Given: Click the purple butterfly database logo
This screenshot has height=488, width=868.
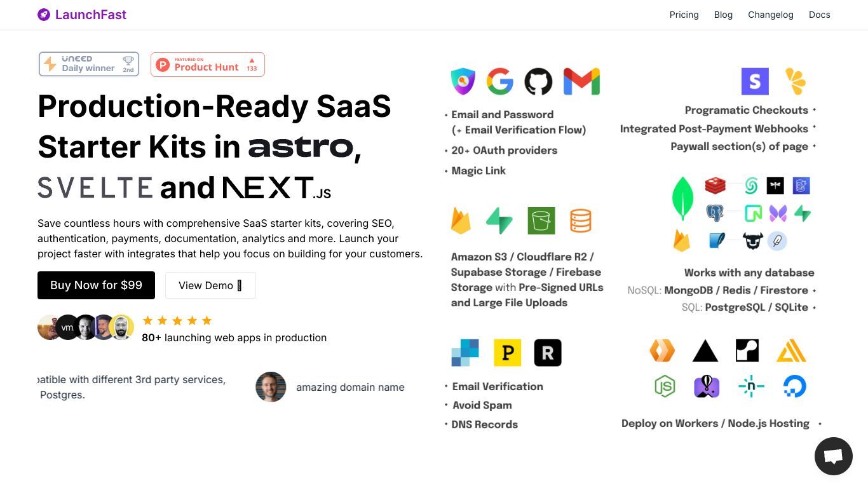Looking at the screenshot, I should [778, 213].
